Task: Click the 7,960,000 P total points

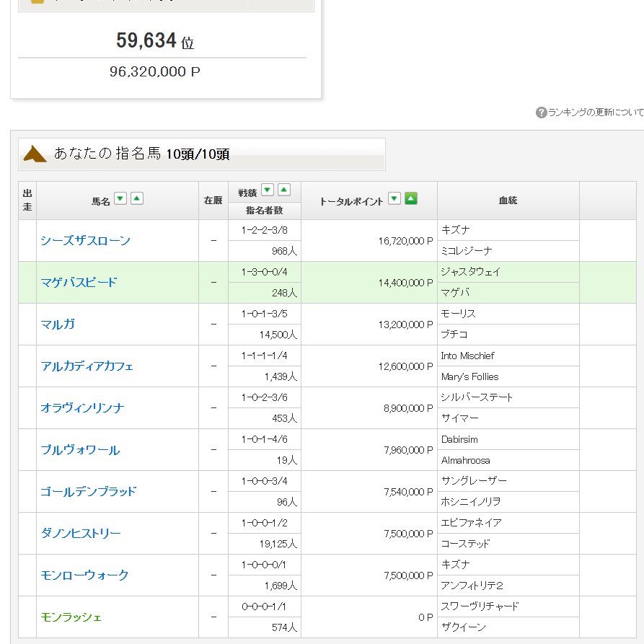Action: [x=408, y=451]
